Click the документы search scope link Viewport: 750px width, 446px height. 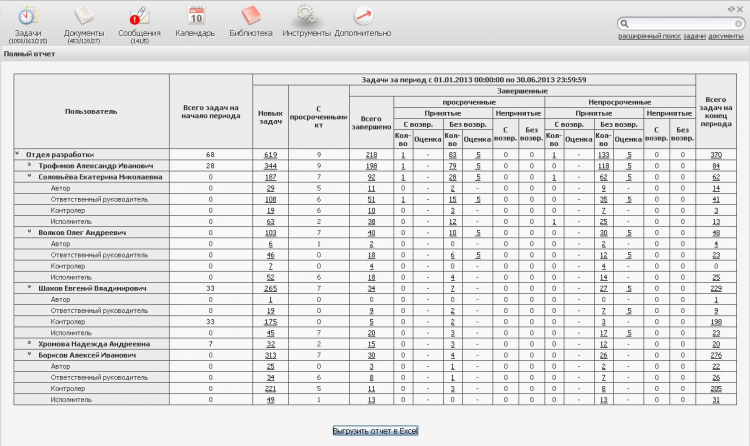click(x=726, y=36)
